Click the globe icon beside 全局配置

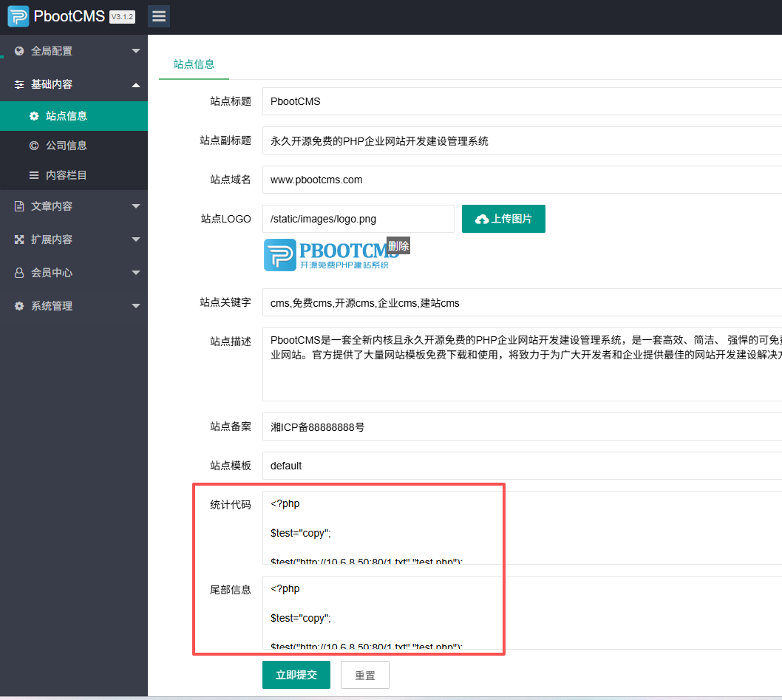pyautogui.click(x=19, y=51)
